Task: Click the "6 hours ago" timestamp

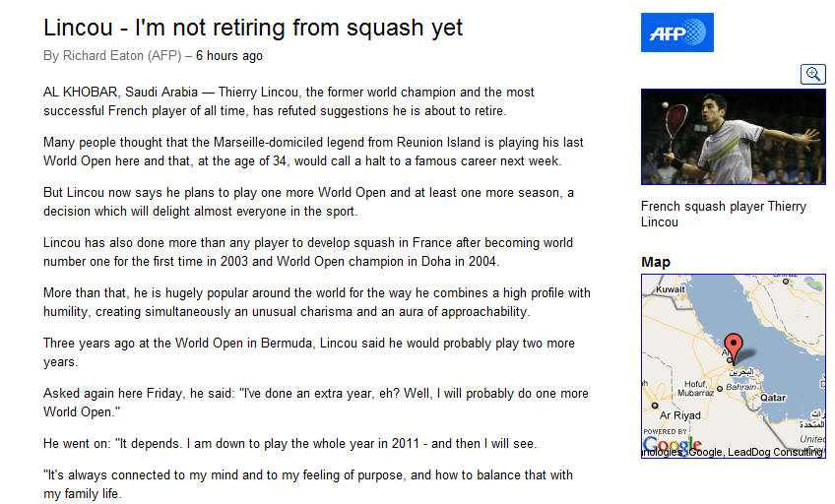Action: [229, 56]
